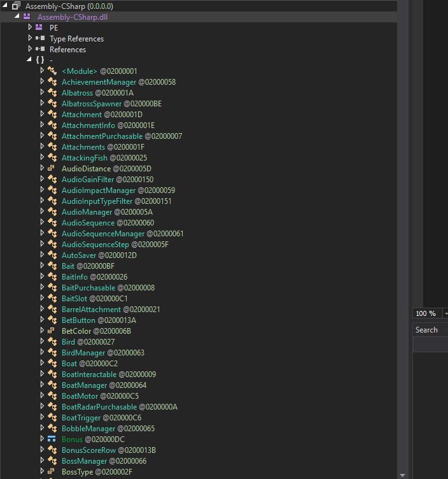Click the Search input field

click(431, 345)
